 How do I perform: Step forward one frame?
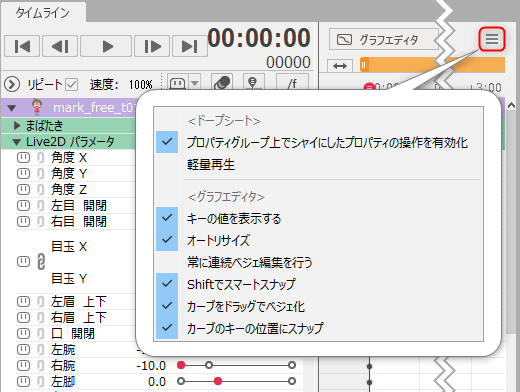click(x=152, y=46)
